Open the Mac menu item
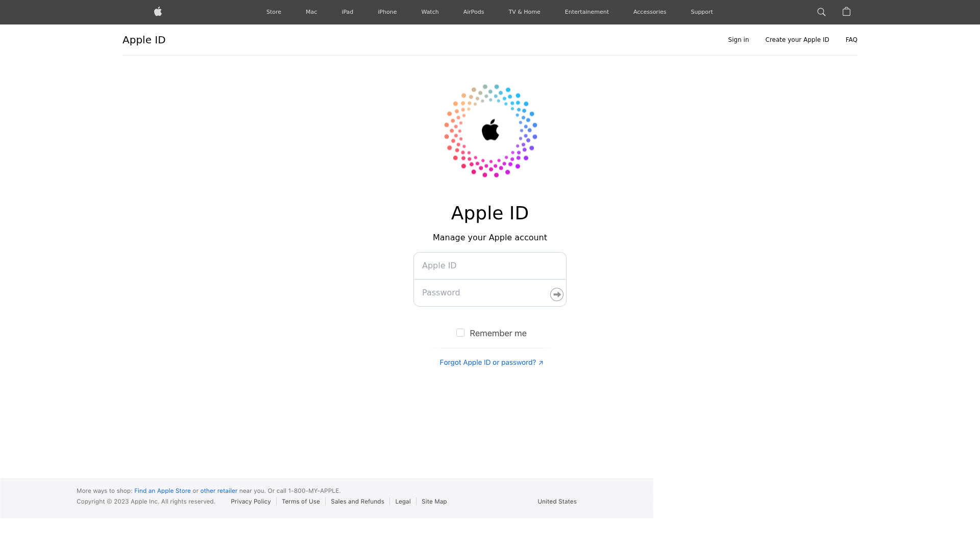Screen dimensions: 980x551 311,12
